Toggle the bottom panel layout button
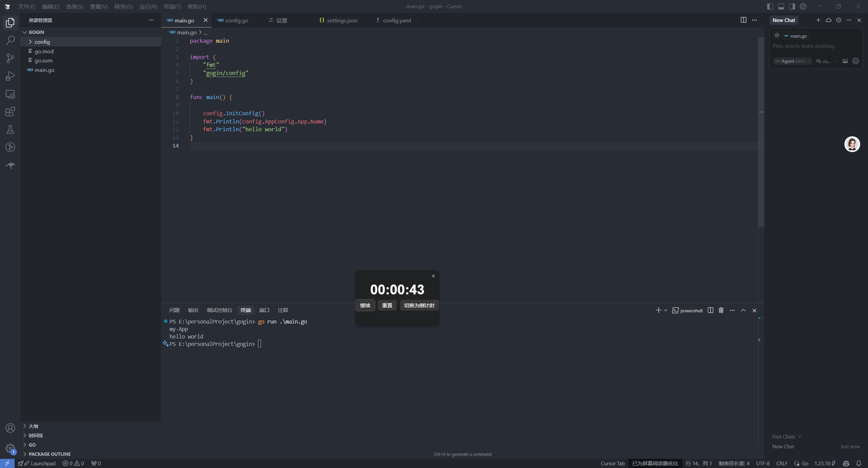Image resolution: width=868 pixels, height=468 pixels. (781, 6)
